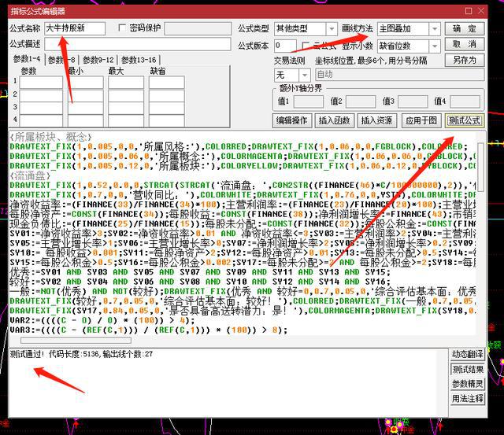Click the 公式名称 input field
Image resolution: width=504 pixels, height=435 pixels.
pyautogui.click(x=75, y=28)
